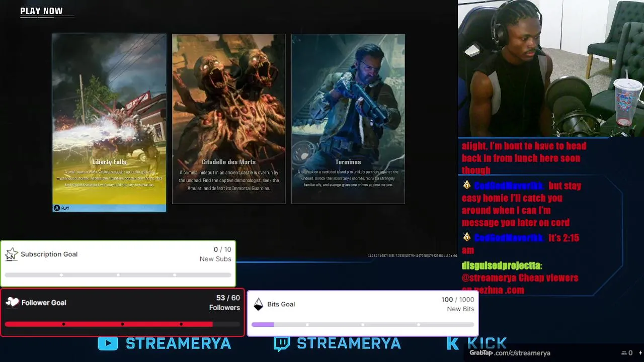Click the purple Bits Goal progress bar
The width and height of the screenshot is (644, 362).
[362, 325]
